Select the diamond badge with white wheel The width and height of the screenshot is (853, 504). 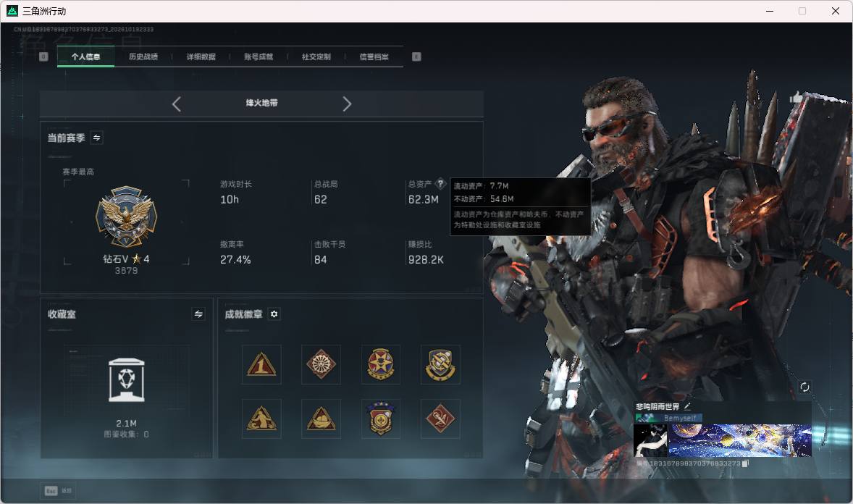321,365
